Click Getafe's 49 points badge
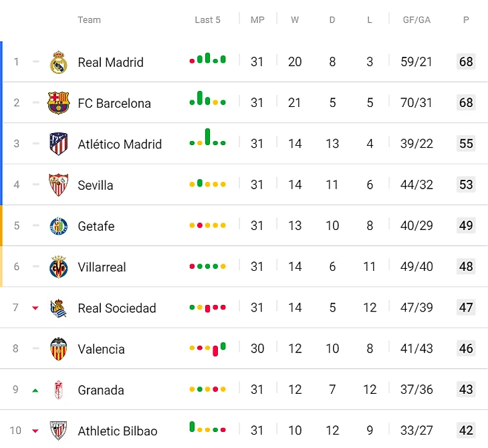Viewport: 488px width, 448px height. [x=466, y=225]
